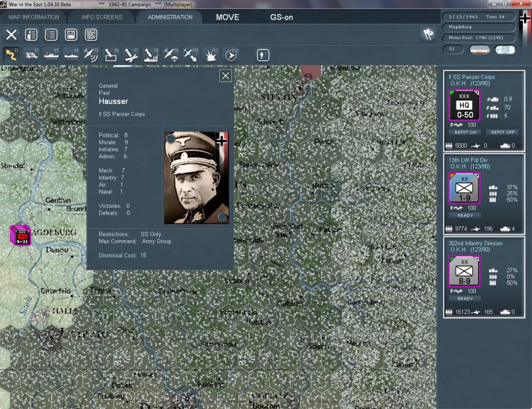Click the admin points value 31
Viewport: 532px width, 409px height.
(453, 49)
